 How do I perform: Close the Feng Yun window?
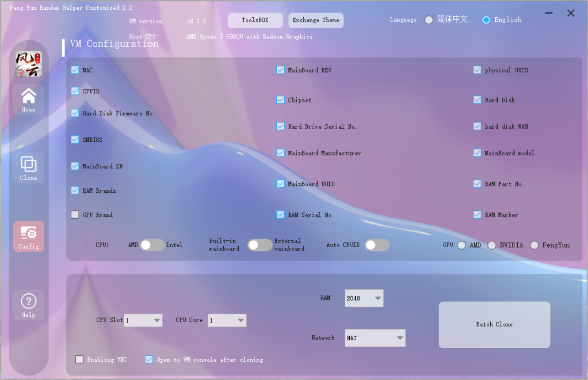571,13
